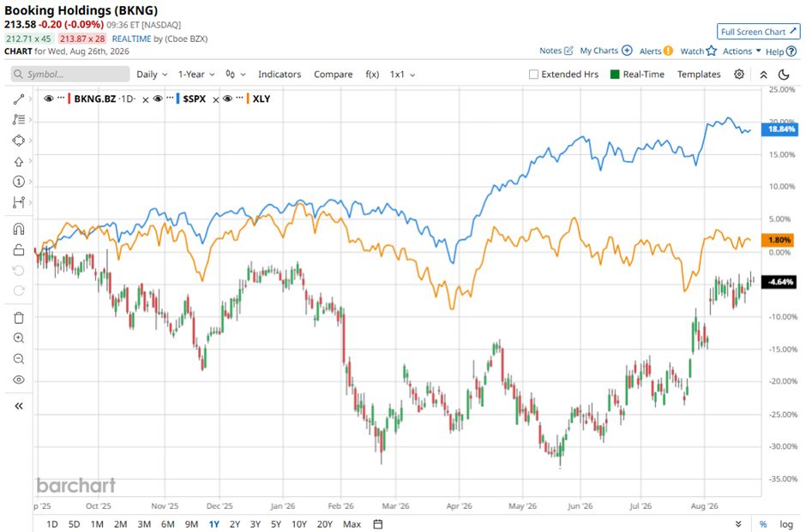
Task: Hide the BKNG.BZ series with eye icon
Action: 49,99
